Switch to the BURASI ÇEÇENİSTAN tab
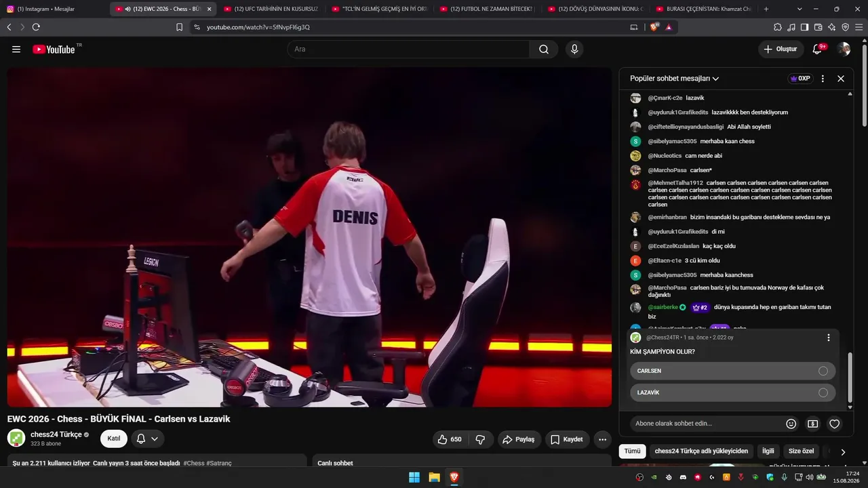868x488 pixels. (705, 9)
